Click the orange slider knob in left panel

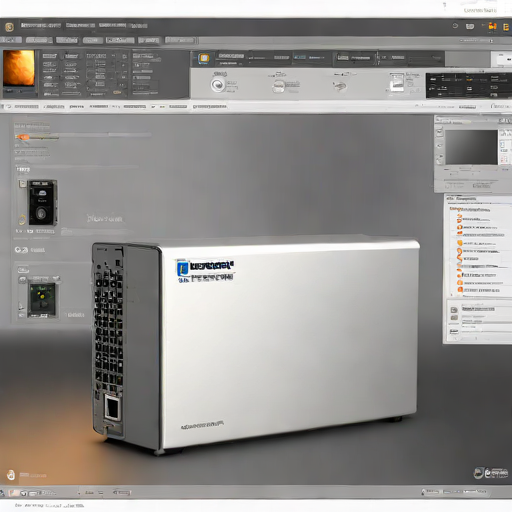(23, 137)
